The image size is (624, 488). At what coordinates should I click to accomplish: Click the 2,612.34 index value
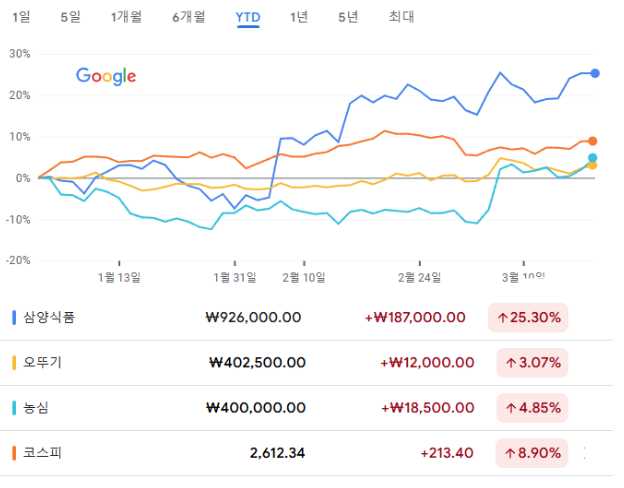[277, 453]
